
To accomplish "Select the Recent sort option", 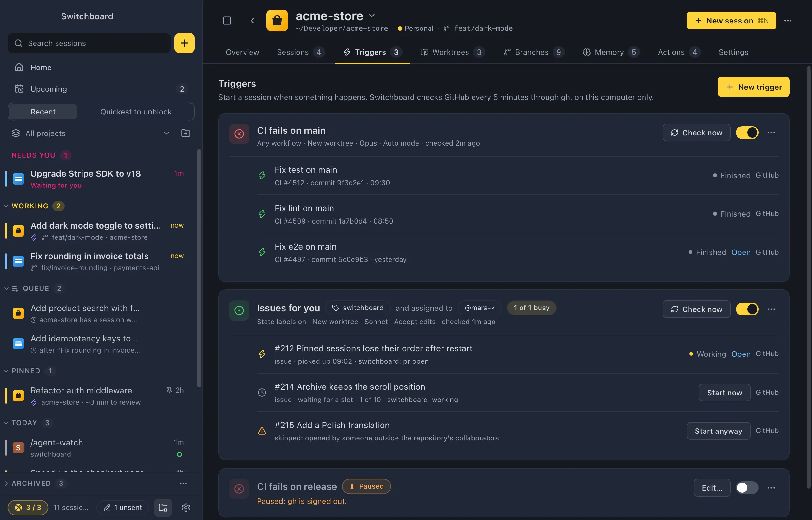I will click(x=43, y=112).
